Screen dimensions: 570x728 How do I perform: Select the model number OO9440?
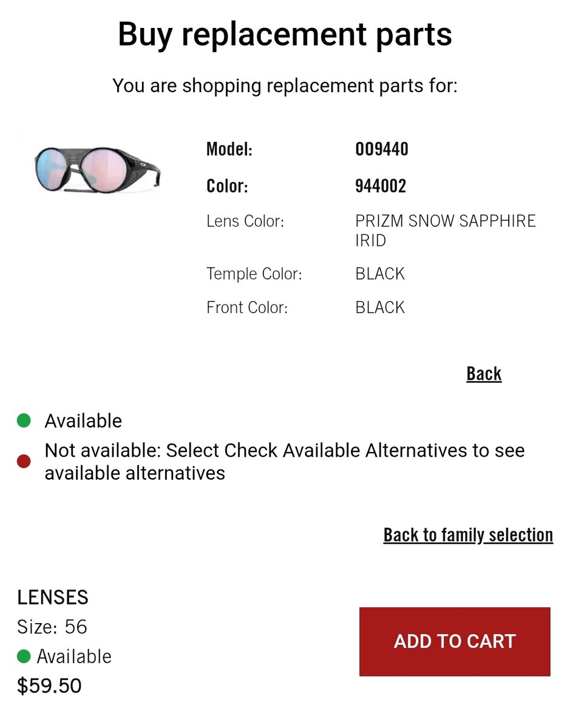click(382, 149)
